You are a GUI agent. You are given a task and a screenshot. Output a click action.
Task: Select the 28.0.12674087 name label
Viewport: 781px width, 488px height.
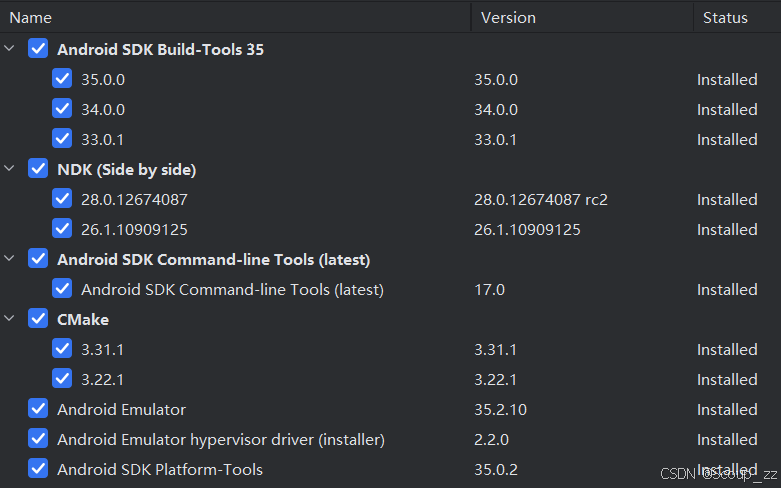134,200
